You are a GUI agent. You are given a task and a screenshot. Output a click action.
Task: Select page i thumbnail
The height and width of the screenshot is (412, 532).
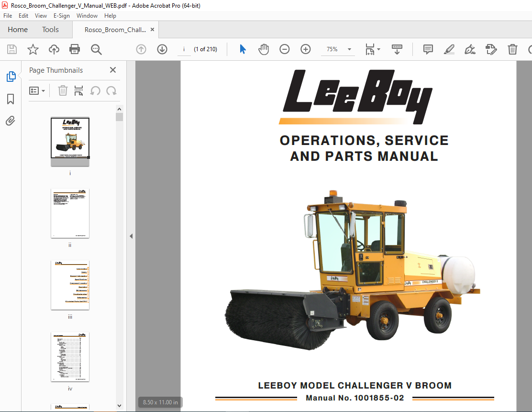70,142
